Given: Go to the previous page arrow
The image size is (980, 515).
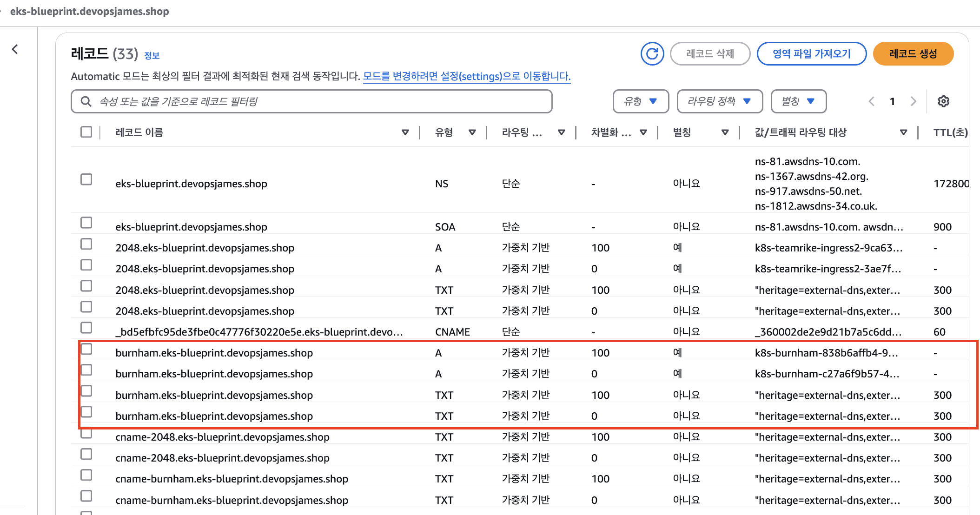Looking at the screenshot, I should (x=872, y=101).
